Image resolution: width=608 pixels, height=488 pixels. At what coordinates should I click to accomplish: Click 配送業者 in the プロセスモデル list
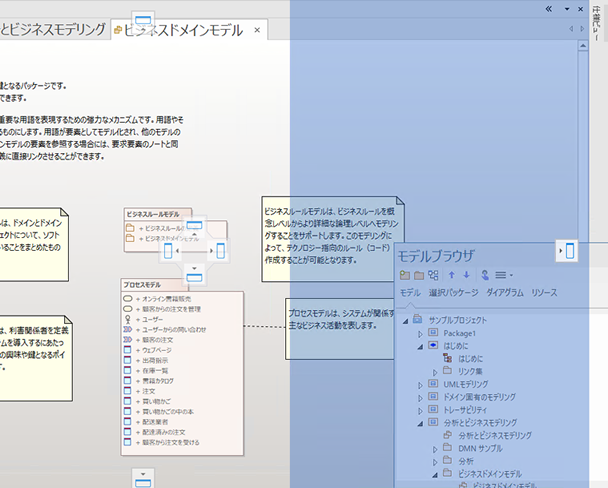pos(155,422)
